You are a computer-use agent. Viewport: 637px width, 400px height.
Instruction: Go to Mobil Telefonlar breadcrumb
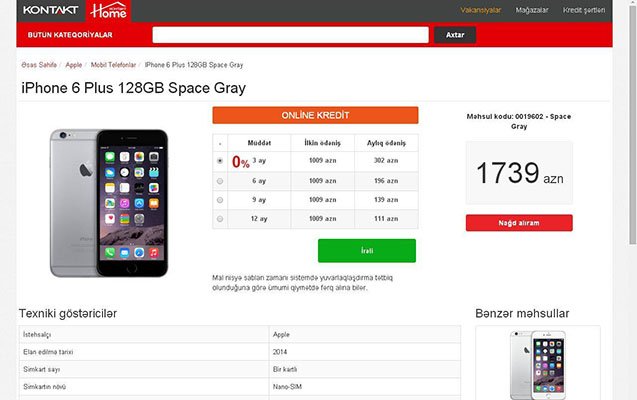113,65
